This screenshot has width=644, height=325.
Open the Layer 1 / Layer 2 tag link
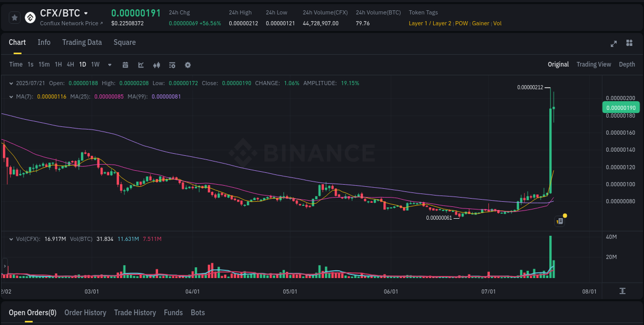click(430, 23)
